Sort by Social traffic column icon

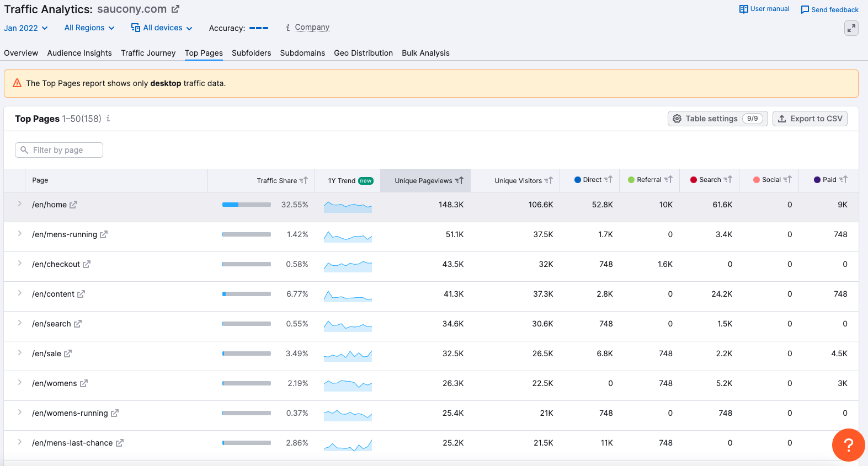pyautogui.click(x=787, y=179)
